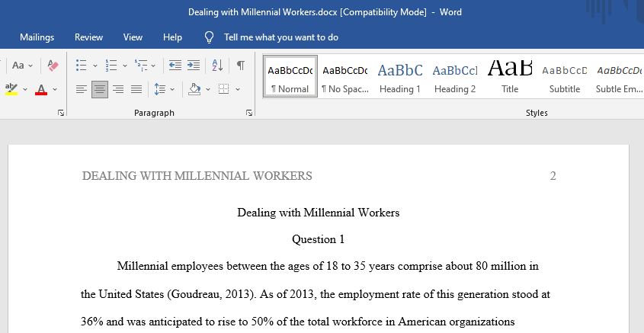Apply the No Spacing style
Screen dimensions: 644x333
point(345,77)
